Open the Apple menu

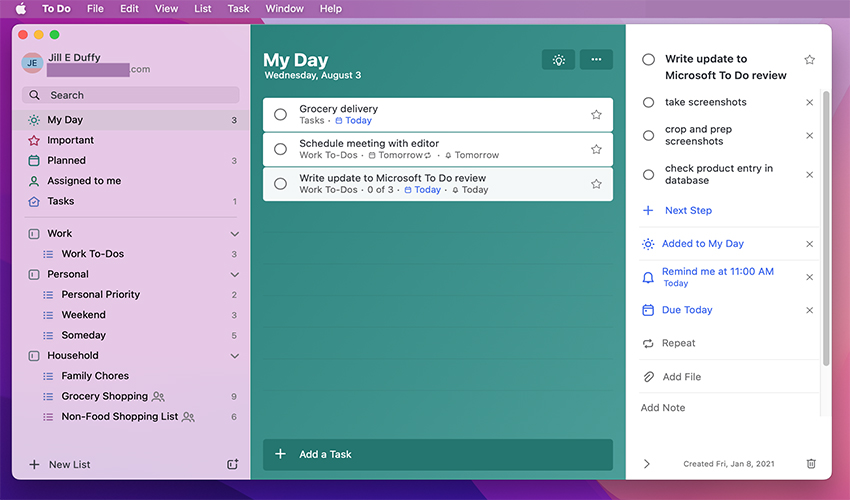(x=20, y=9)
